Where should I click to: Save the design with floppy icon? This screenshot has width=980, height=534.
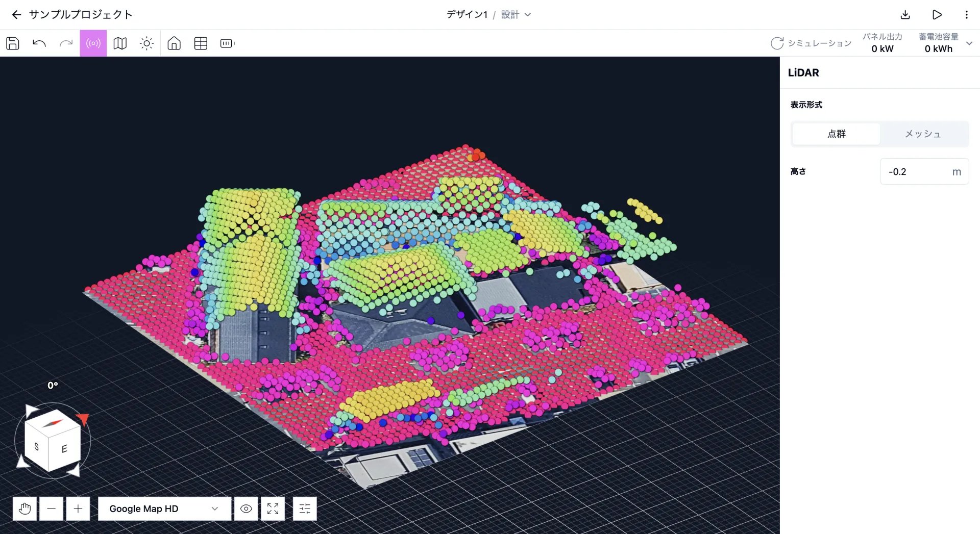pyautogui.click(x=13, y=43)
